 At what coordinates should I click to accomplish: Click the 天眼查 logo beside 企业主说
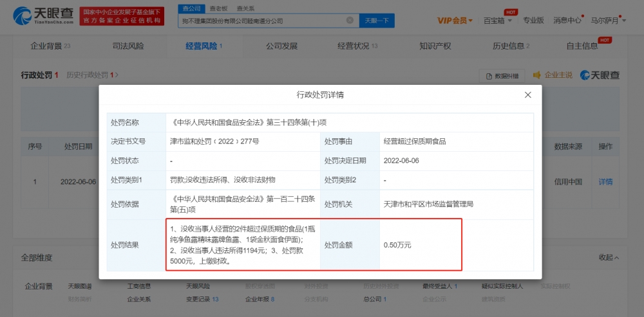coord(600,75)
